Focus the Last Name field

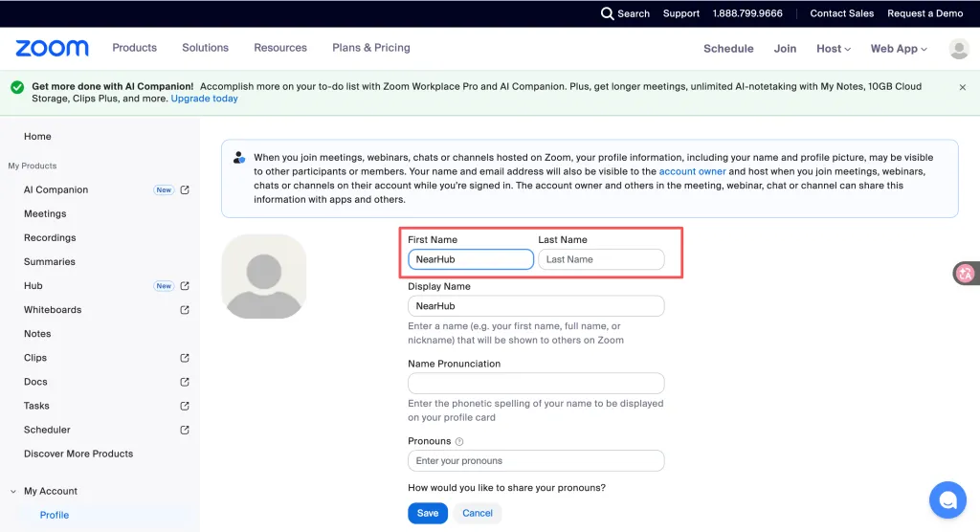601,259
